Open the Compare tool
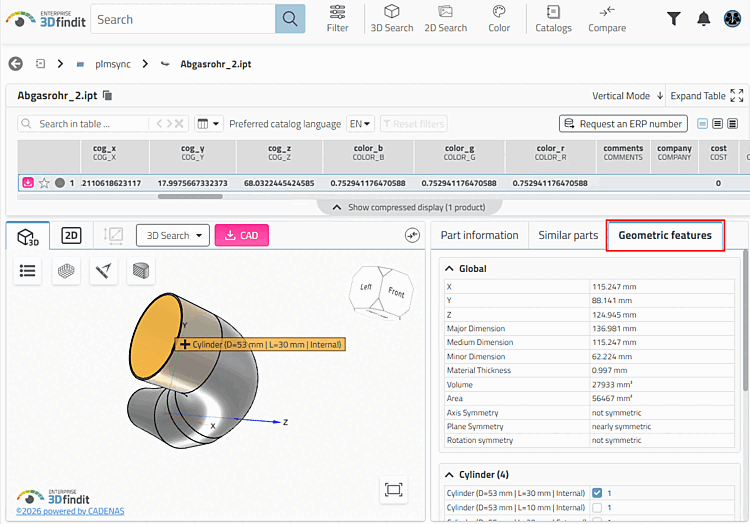This screenshot has width=750, height=524. [607, 19]
